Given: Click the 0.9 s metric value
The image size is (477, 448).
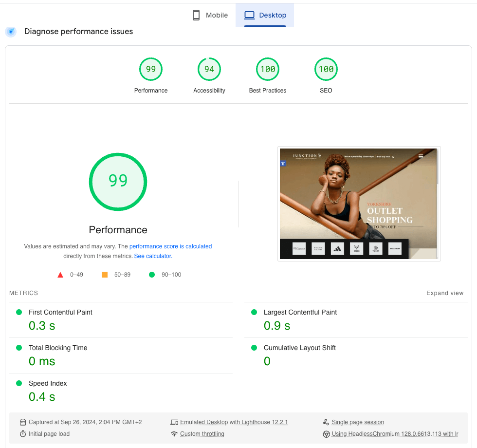Looking at the screenshot, I should pos(277,326).
